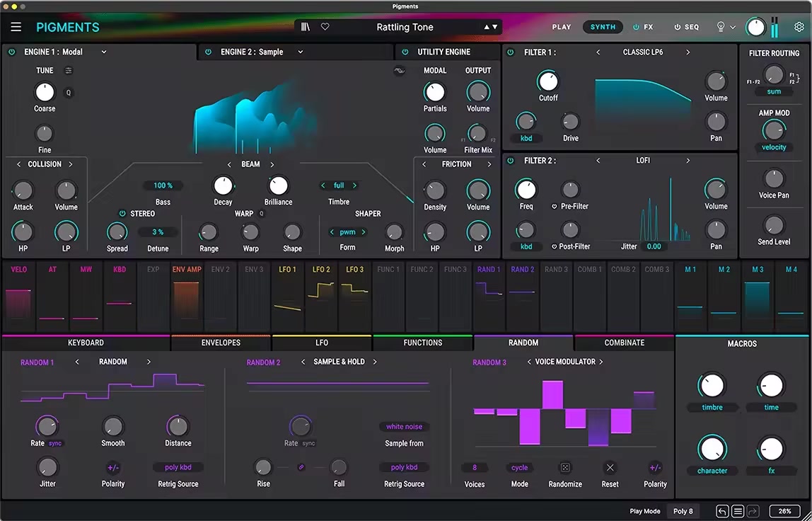Open the settings gear icon

(x=799, y=27)
